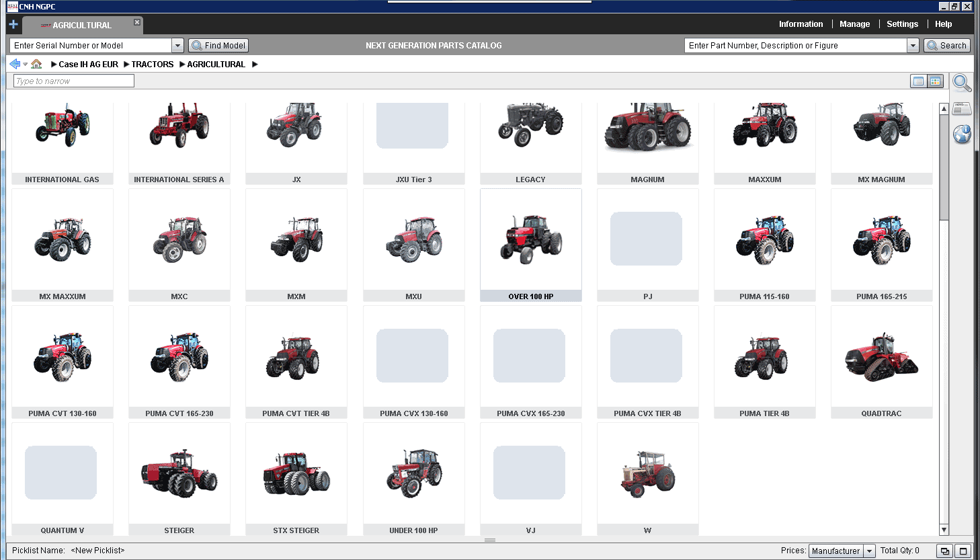The width and height of the screenshot is (980, 560).
Task: Open the PUMA CVT TIER 4B thumbnail
Action: coord(296,362)
